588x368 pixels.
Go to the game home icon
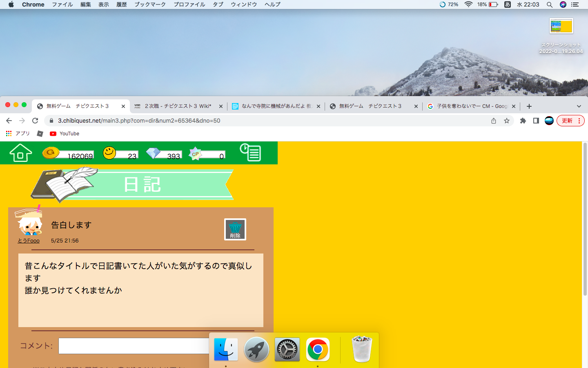[20, 153]
